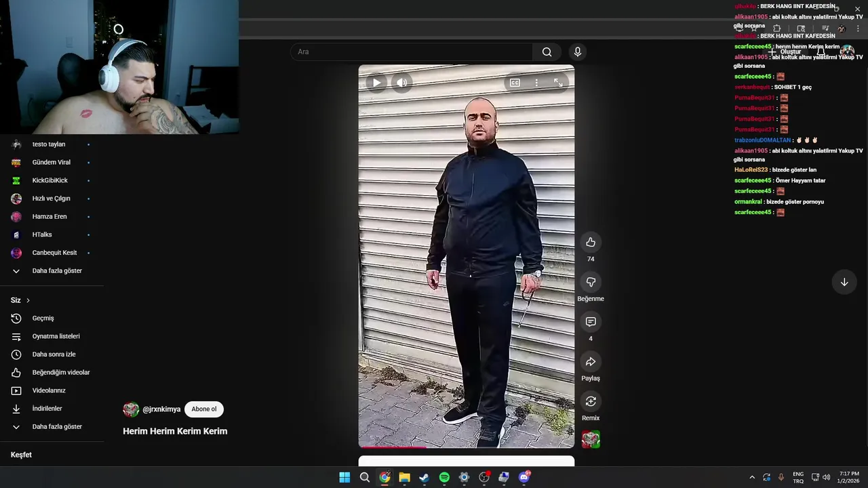868x488 pixels.
Task: Open the Short's three-dot options menu
Action: click(536, 83)
